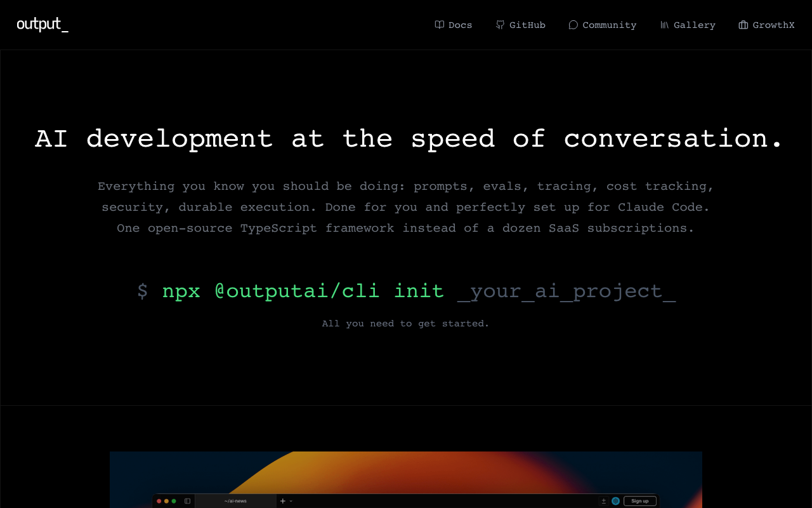The width and height of the screenshot is (812, 508).
Task: Click the GitHub octocat icon
Action: coord(500,25)
